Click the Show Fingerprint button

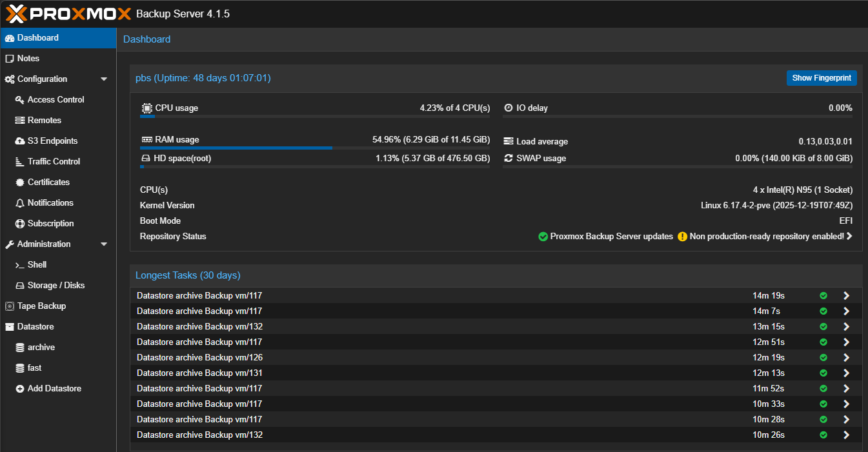click(822, 78)
